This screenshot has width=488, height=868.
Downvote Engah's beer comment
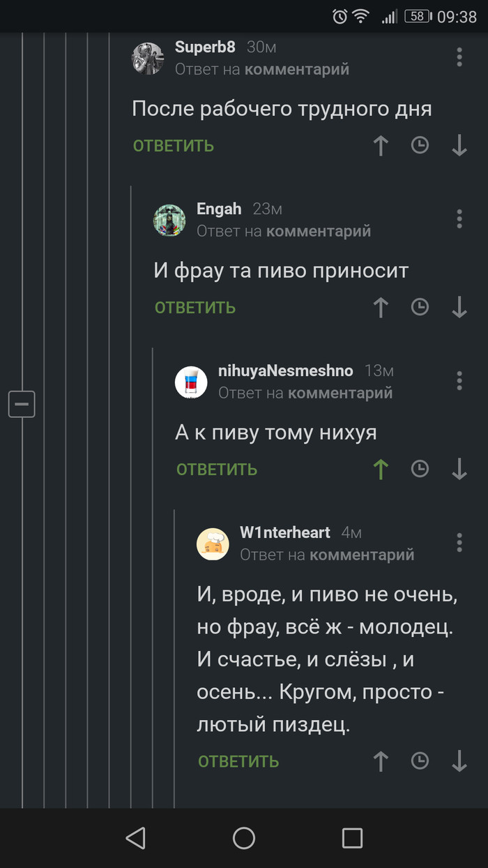coord(459,308)
